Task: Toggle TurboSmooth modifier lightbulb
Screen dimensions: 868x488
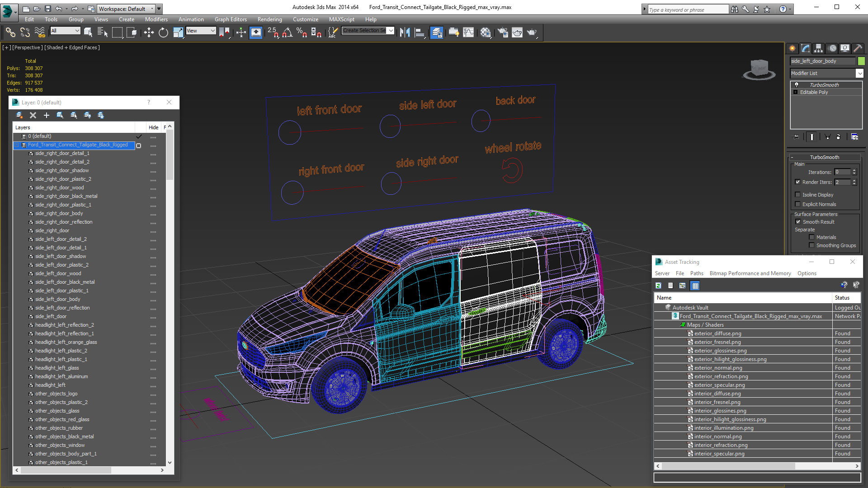Action: coord(797,84)
